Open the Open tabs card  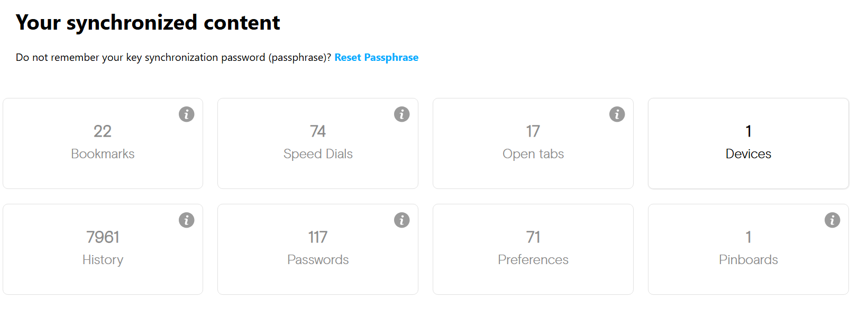pos(533,143)
